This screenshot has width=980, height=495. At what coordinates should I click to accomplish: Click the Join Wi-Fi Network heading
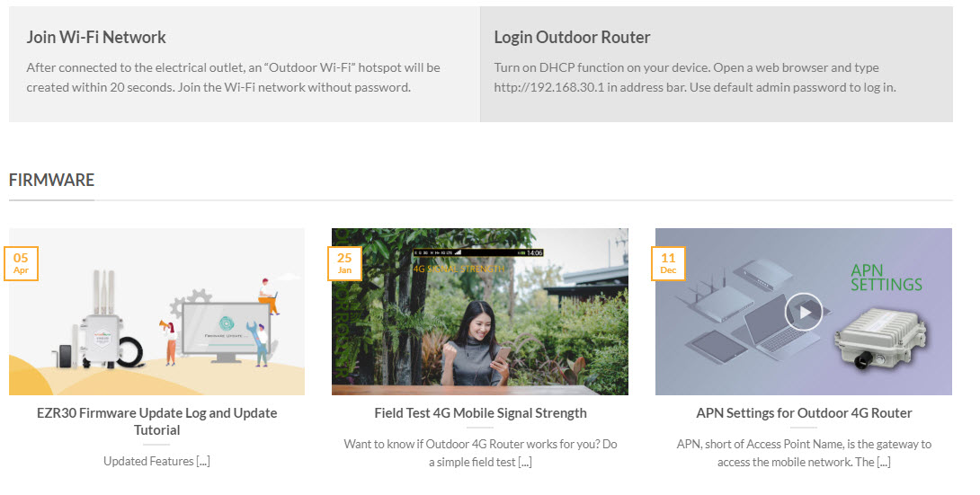(x=96, y=38)
